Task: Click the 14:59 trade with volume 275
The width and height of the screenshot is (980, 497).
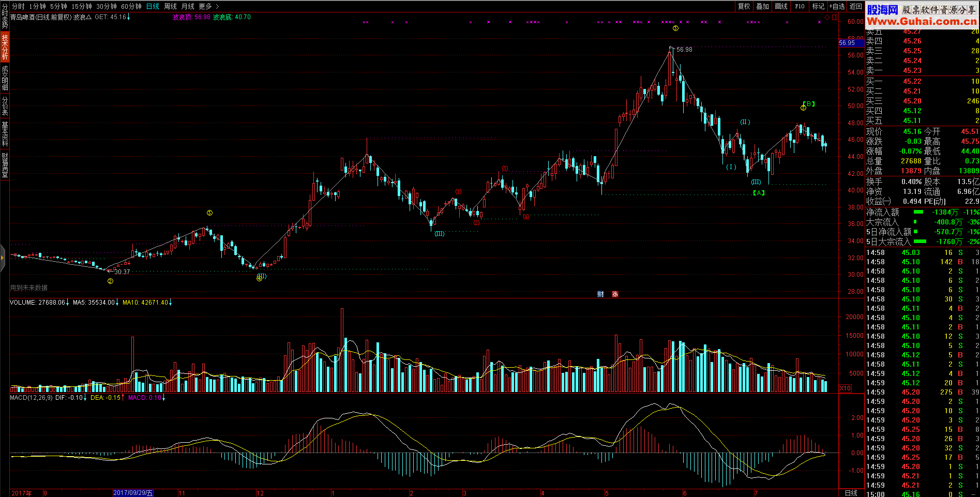Action: click(923, 392)
